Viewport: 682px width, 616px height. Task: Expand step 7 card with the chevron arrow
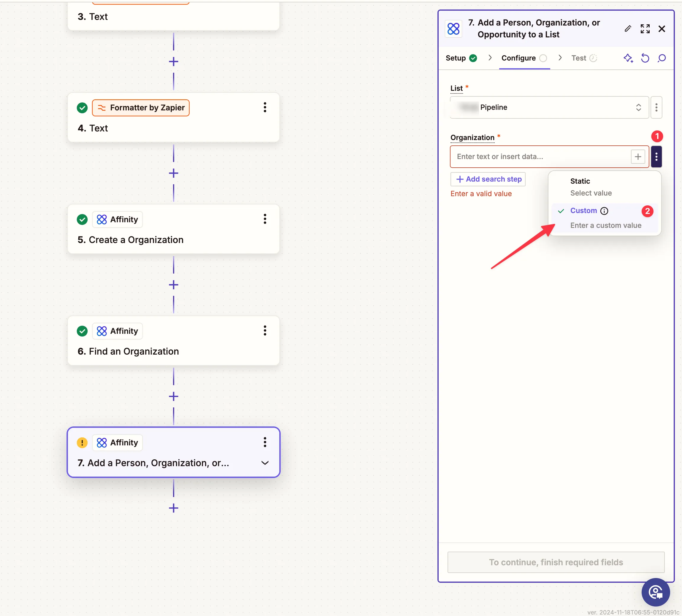point(265,463)
